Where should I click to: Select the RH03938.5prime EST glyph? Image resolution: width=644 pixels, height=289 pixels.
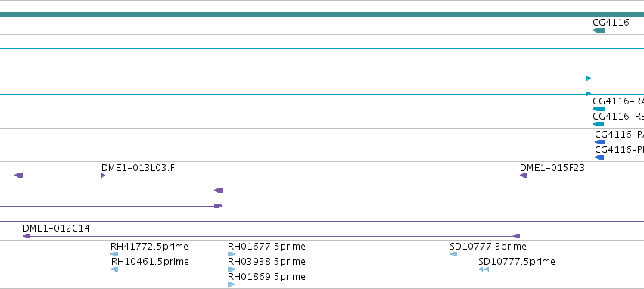pos(232,269)
